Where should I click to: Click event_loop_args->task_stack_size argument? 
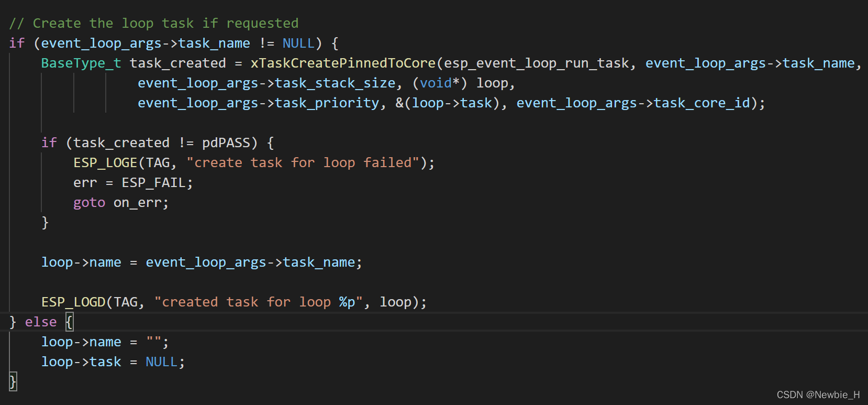point(266,83)
